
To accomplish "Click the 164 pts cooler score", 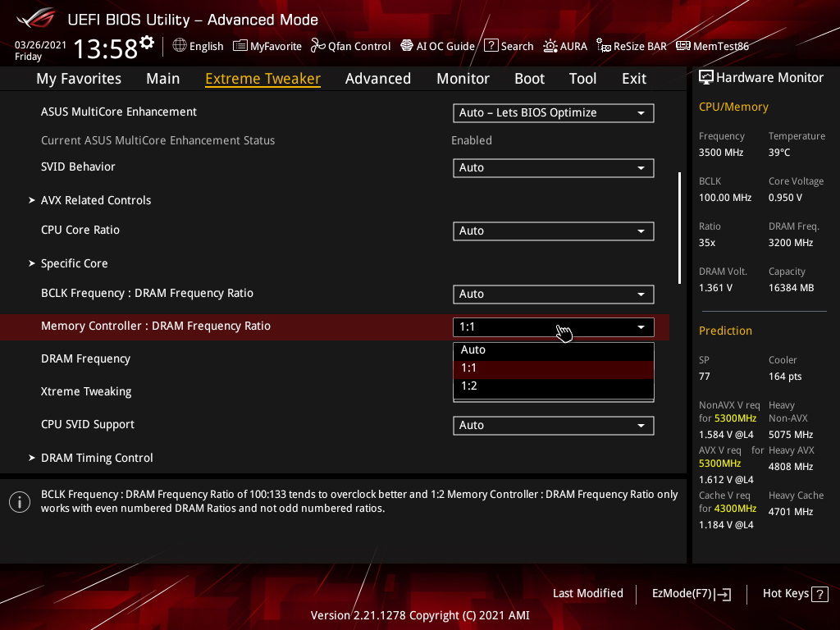I will tap(785, 377).
